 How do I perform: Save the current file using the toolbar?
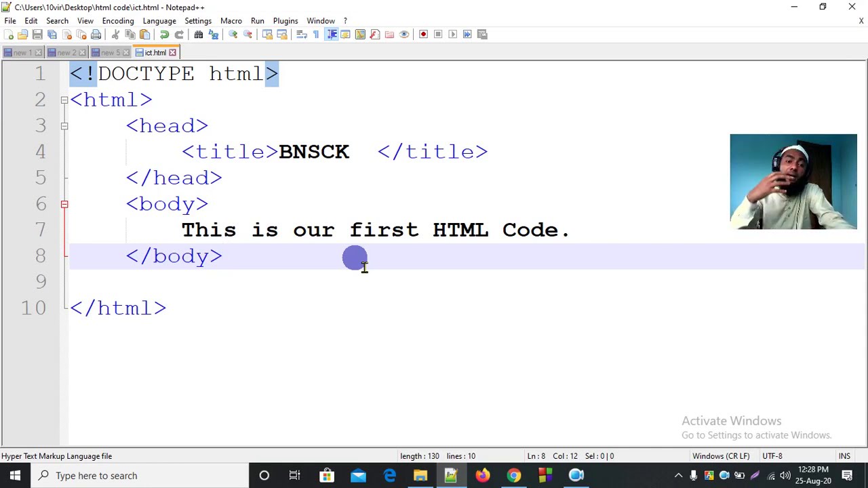[37, 35]
